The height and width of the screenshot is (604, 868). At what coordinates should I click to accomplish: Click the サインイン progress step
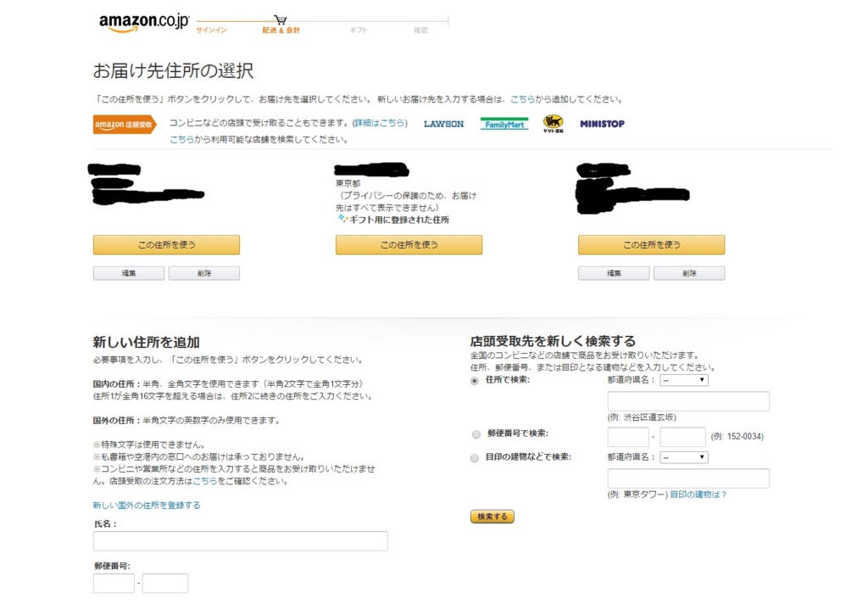[211, 30]
